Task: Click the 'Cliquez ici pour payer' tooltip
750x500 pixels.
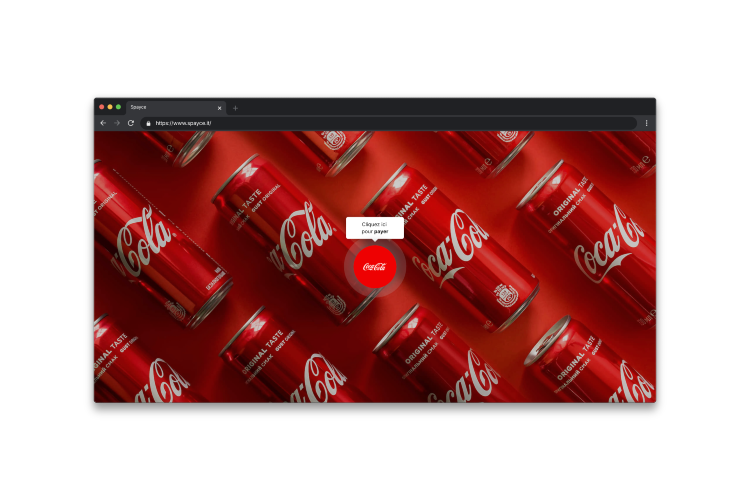Action: [375, 228]
